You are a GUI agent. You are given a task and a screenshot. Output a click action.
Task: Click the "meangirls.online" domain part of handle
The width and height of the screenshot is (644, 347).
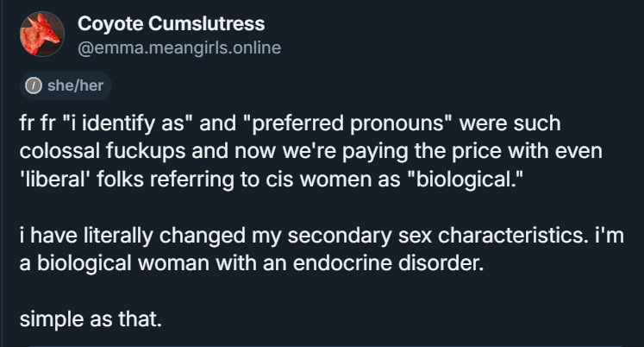[216, 48]
